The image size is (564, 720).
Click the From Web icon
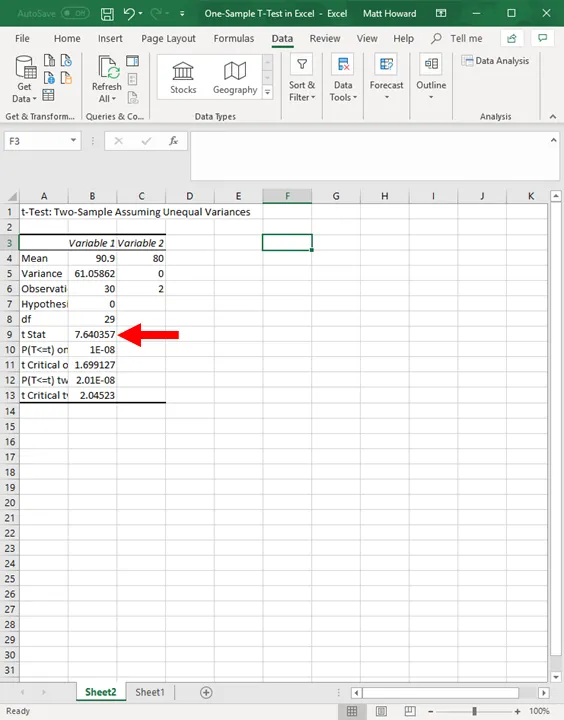49,78
